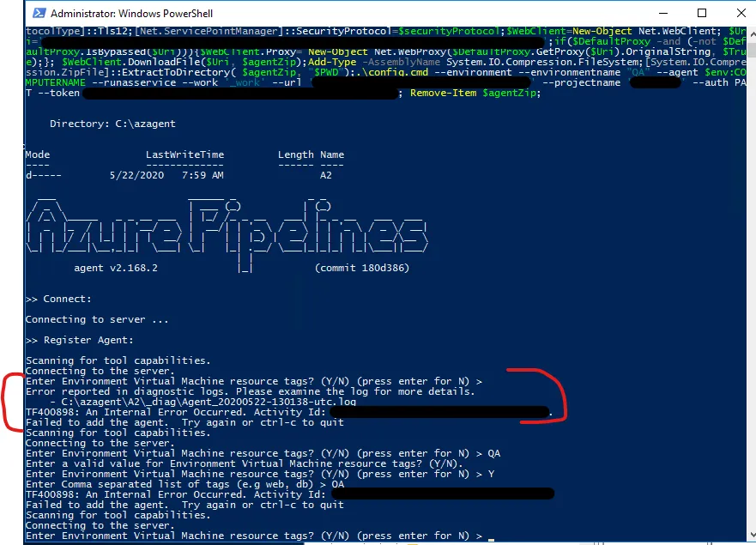The height and width of the screenshot is (545, 756).
Task: Close the Administrator PowerShell window
Action: (x=741, y=13)
